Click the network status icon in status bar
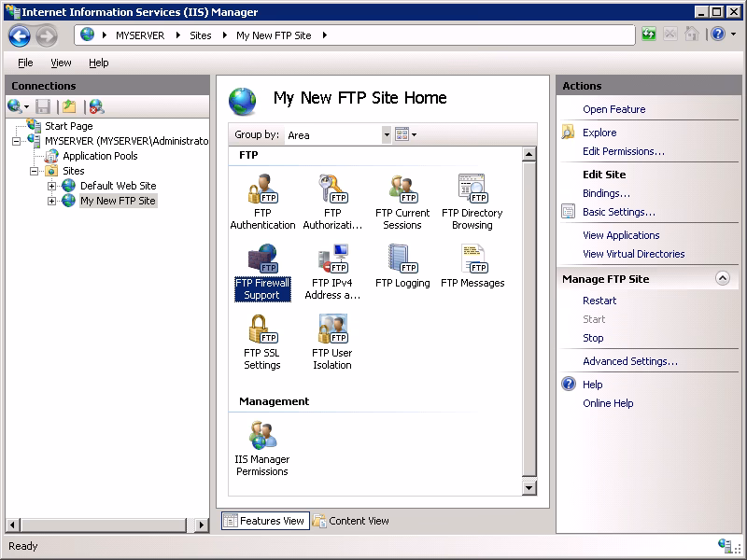The width and height of the screenshot is (747, 560). click(726, 546)
